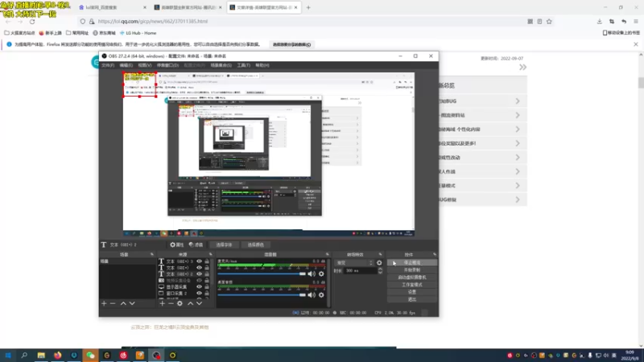Open the 停靠窗口(D) menu in OBS
Screen dimensions: 644x362
tap(167, 65)
